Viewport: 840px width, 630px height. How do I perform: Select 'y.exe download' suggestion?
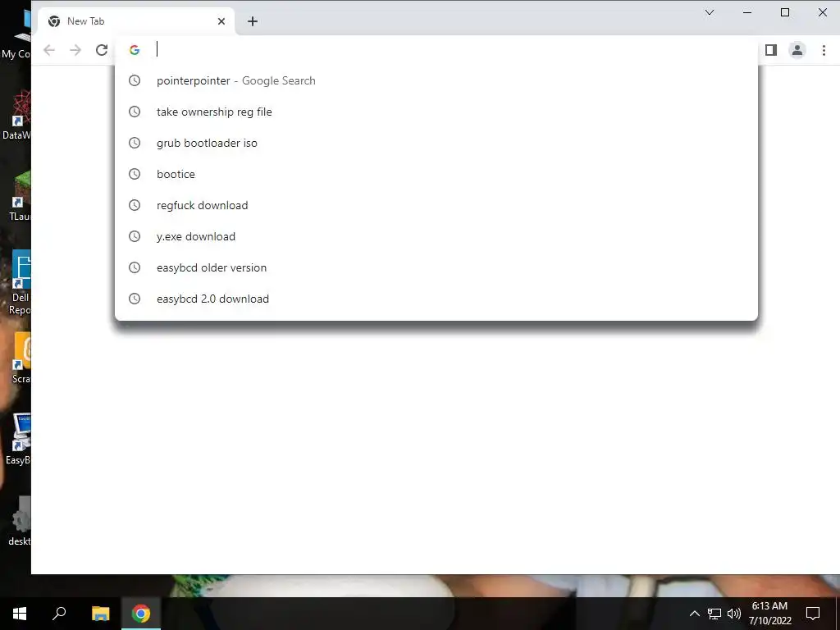(436, 236)
